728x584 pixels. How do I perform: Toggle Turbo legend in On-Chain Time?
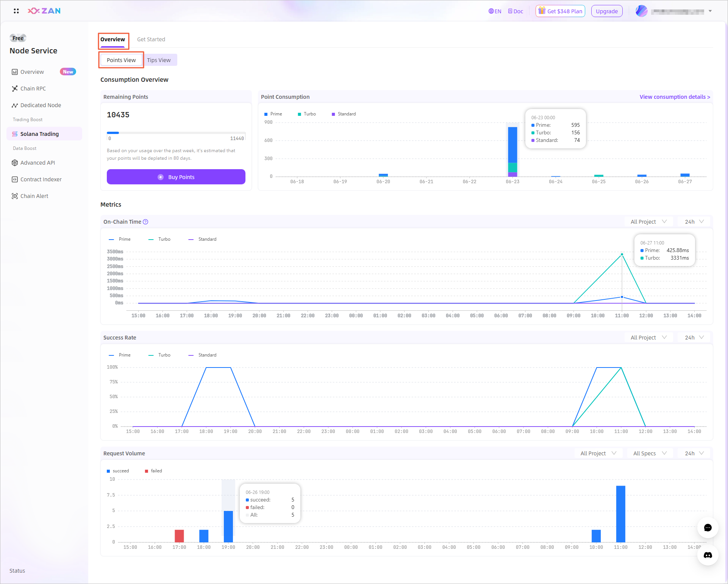(159, 239)
